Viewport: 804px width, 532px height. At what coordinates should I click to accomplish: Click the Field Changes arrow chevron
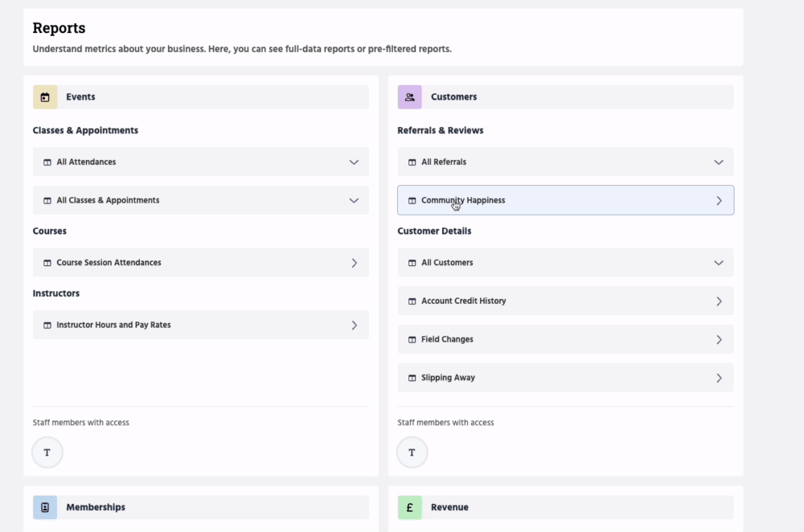(x=719, y=340)
